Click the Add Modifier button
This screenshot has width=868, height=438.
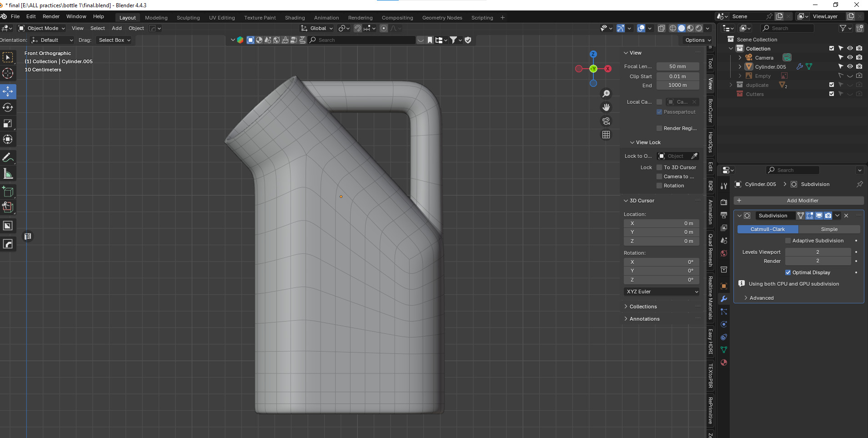pos(799,201)
